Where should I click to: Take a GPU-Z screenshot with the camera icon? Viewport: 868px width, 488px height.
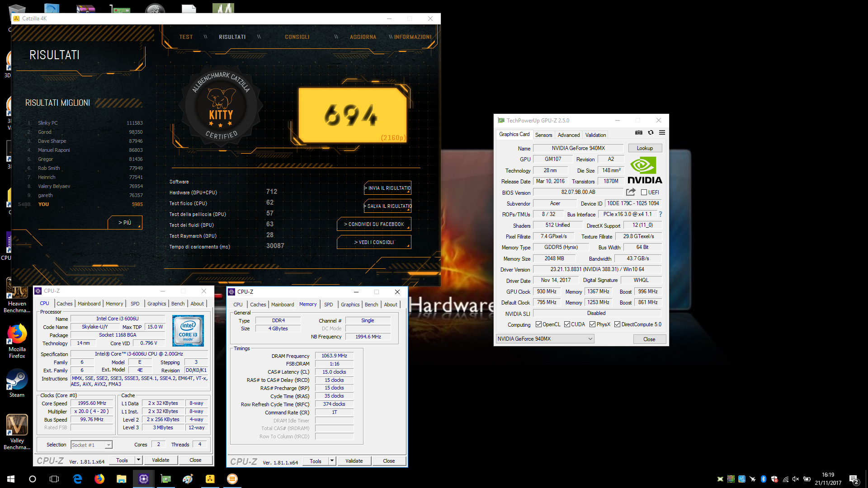click(x=638, y=132)
